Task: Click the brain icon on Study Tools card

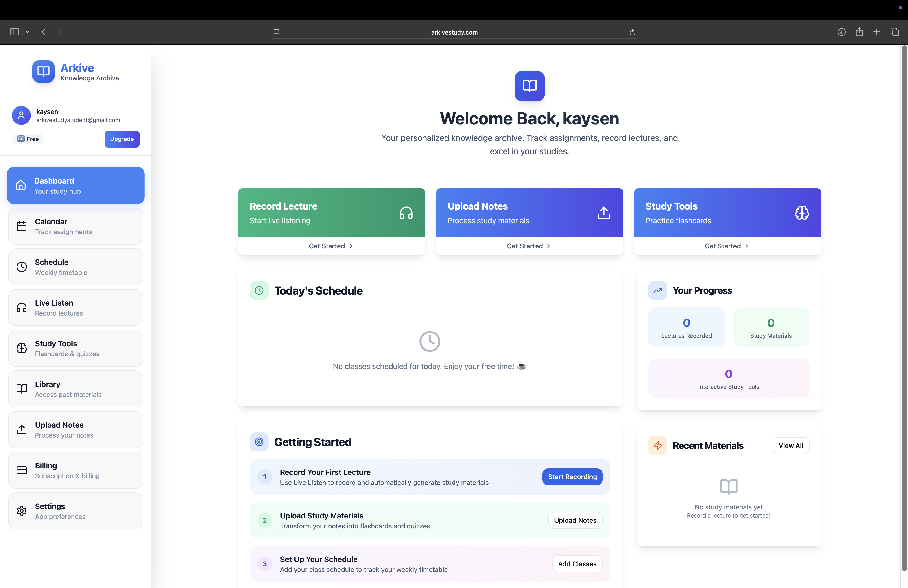Action: 802,213
